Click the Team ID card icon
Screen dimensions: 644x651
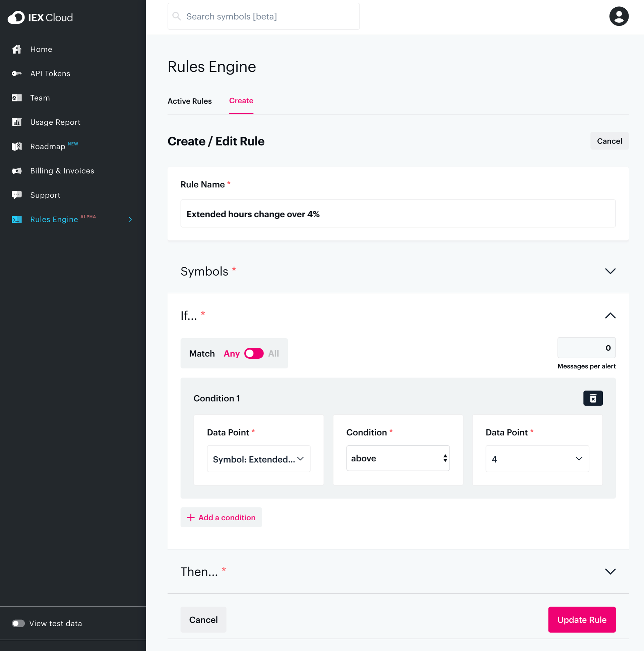(16, 98)
